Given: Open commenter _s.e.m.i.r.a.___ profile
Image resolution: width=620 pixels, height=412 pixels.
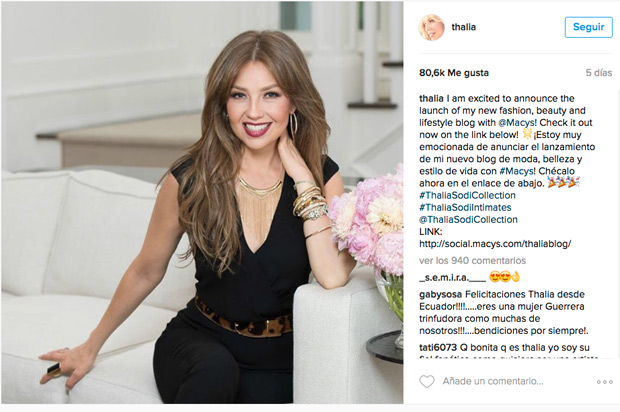Looking at the screenshot, I should (452, 278).
